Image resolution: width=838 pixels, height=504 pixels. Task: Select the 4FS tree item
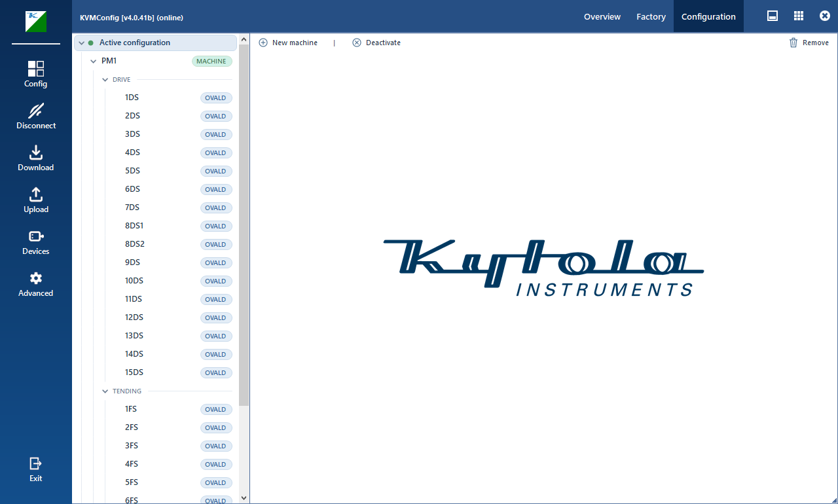click(x=132, y=464)
